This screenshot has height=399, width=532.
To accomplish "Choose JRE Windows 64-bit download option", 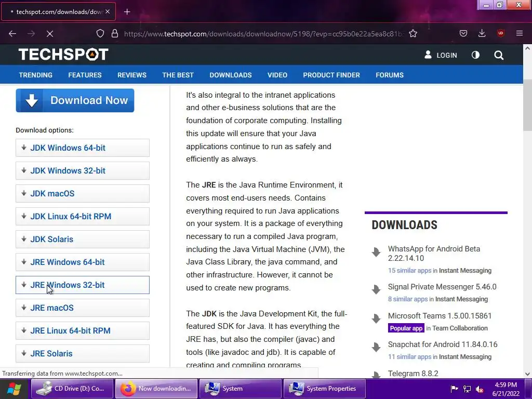I will click(83, 262).
